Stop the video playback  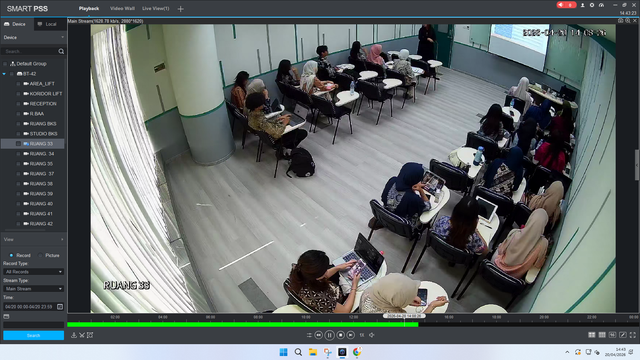[x=340, y=335]
